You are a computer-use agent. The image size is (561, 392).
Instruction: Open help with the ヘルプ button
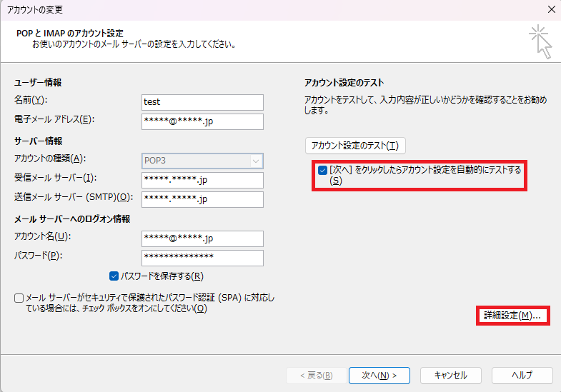[x=522, y=376]
